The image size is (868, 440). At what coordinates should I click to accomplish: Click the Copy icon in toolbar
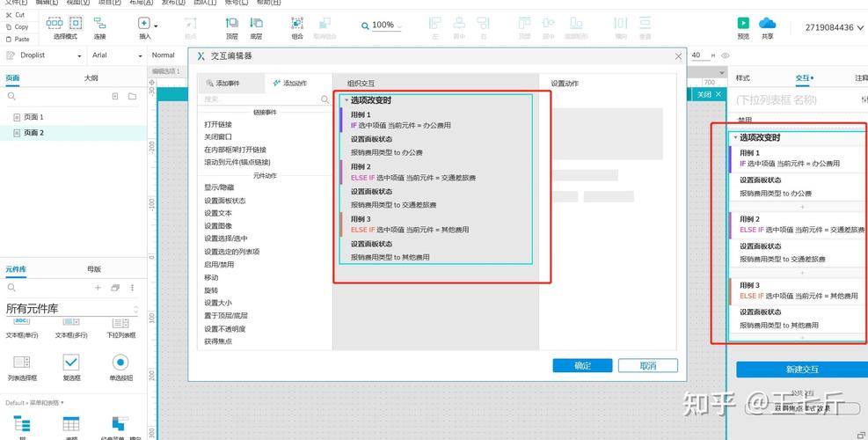[8, 26]
